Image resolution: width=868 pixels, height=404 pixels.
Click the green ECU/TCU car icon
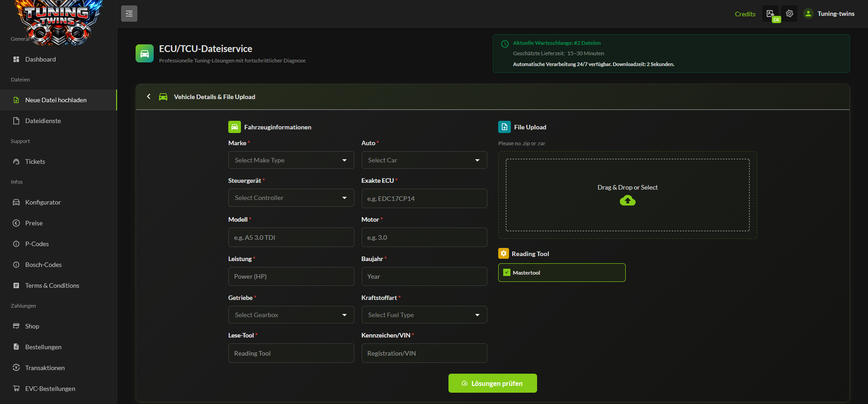[144, 53]
